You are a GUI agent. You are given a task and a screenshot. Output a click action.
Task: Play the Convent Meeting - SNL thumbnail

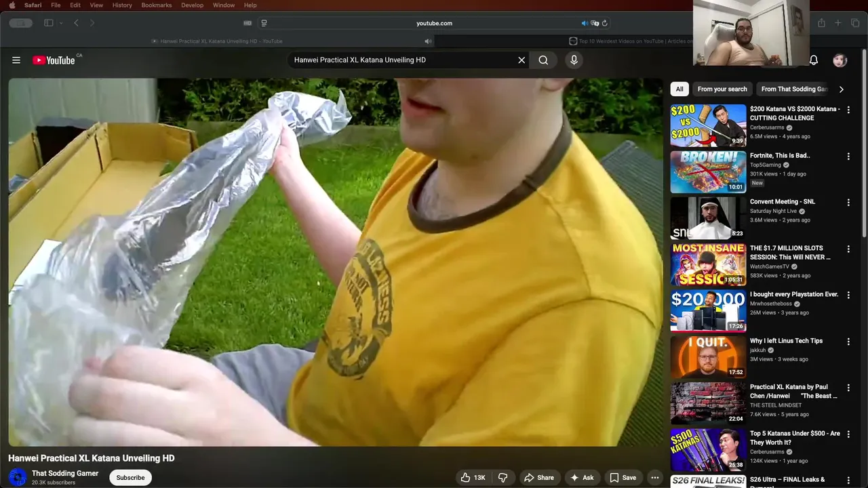pos(708,218)
